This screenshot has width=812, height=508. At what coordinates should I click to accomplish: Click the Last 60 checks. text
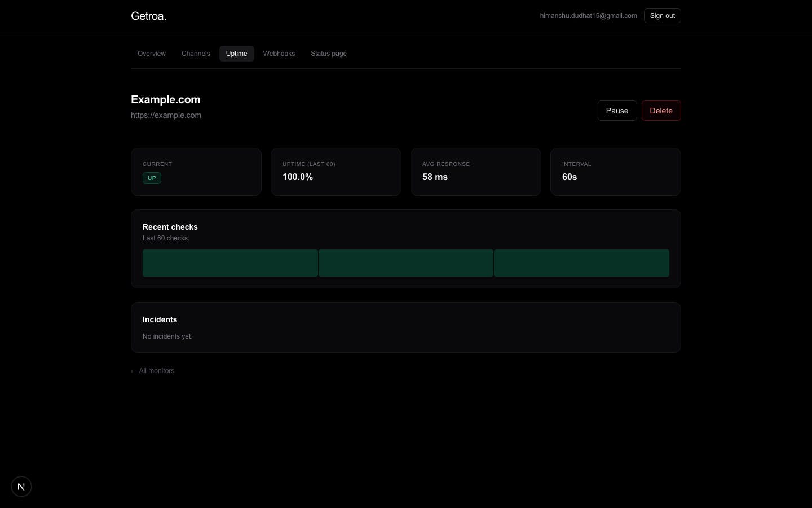click(166, 238)
